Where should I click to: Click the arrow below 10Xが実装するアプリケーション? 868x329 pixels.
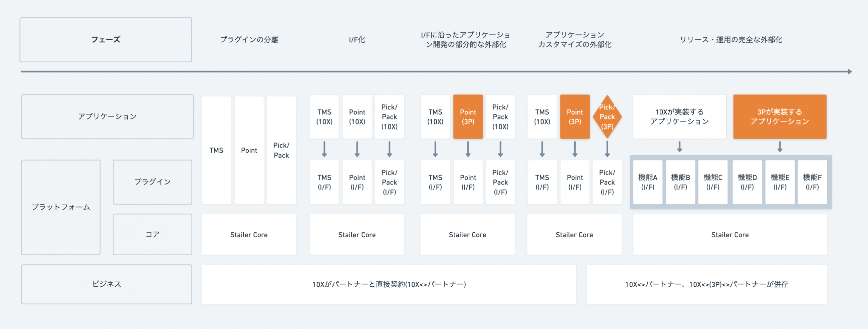(679, 147)
